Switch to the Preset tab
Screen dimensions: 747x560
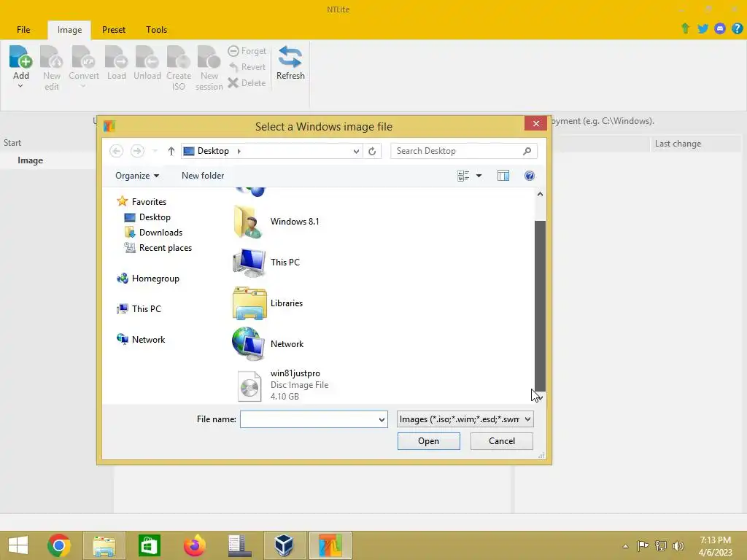[x=114, y=29]
